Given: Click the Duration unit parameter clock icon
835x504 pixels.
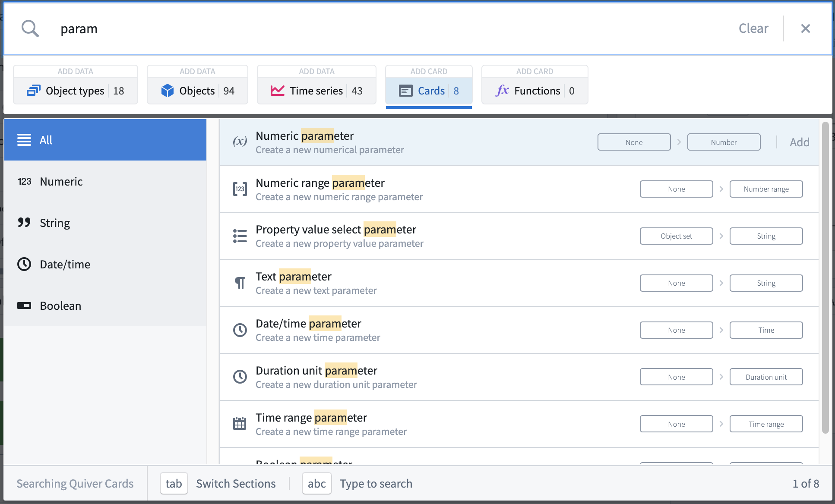Looking at the screenshot, I should [x=240, y=377].
